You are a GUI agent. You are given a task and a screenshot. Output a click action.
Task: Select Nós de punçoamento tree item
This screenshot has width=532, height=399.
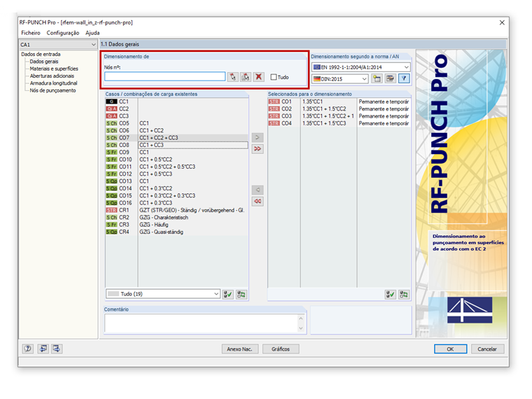tap(53, 90)
